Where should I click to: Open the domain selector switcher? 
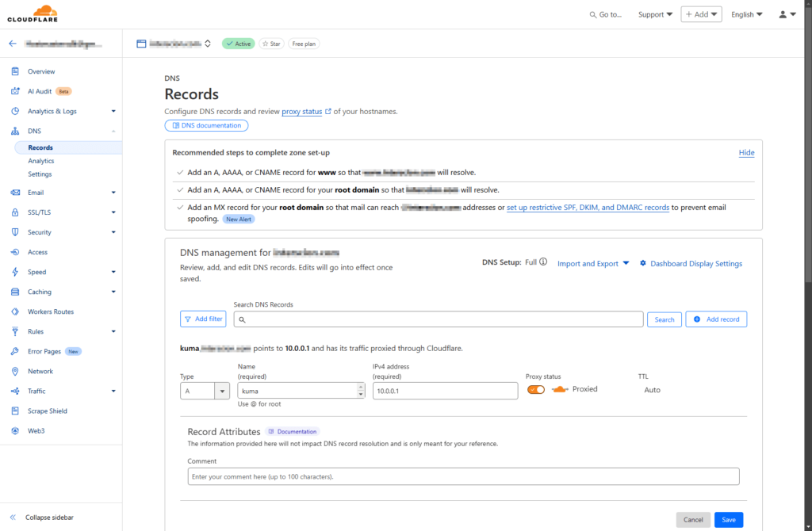tap(208, 44)
